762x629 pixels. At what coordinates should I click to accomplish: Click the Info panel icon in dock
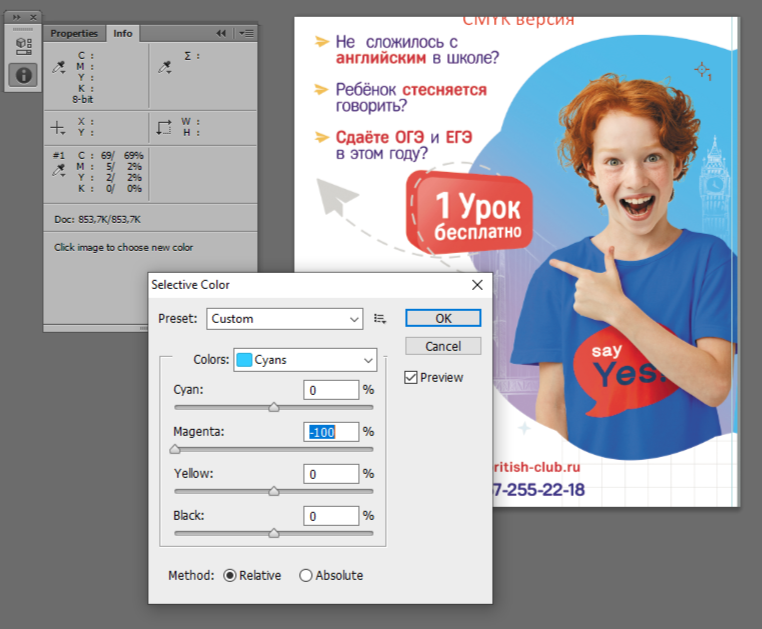pyautogui.click(x=23, y=75)
